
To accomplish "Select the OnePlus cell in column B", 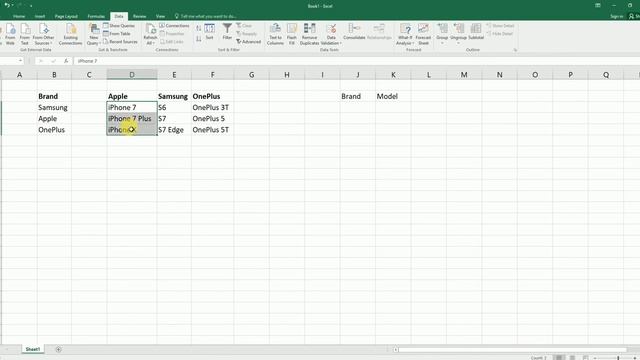I will [54, 130].
